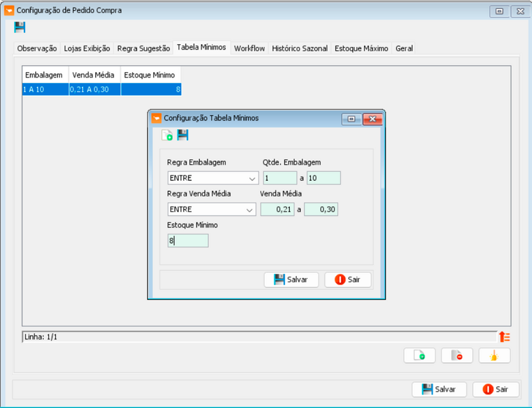The image size is (532, 408).
Task: Click the Estoque Mínimo column header
Action: [150, 75]
